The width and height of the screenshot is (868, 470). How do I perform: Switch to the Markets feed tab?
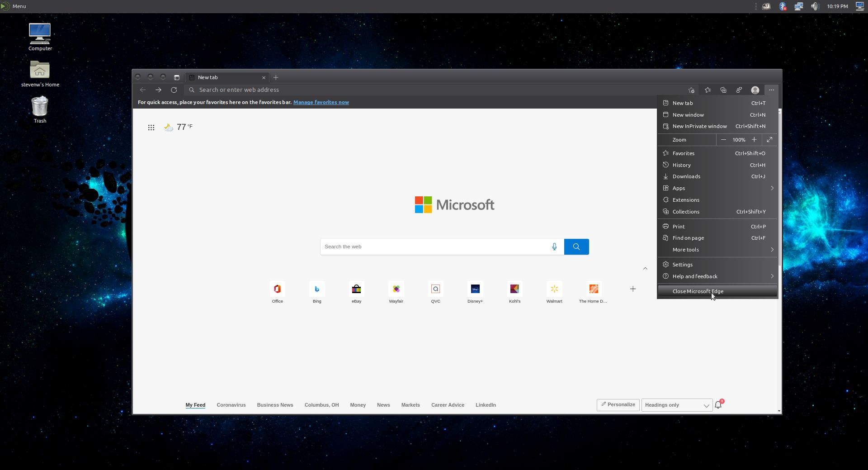(410, 405)
